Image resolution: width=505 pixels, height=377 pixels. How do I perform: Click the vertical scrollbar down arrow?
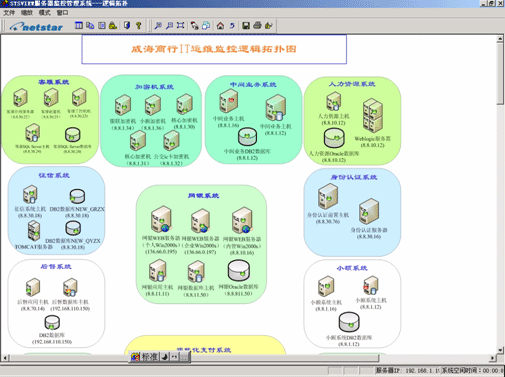[500, 350]
